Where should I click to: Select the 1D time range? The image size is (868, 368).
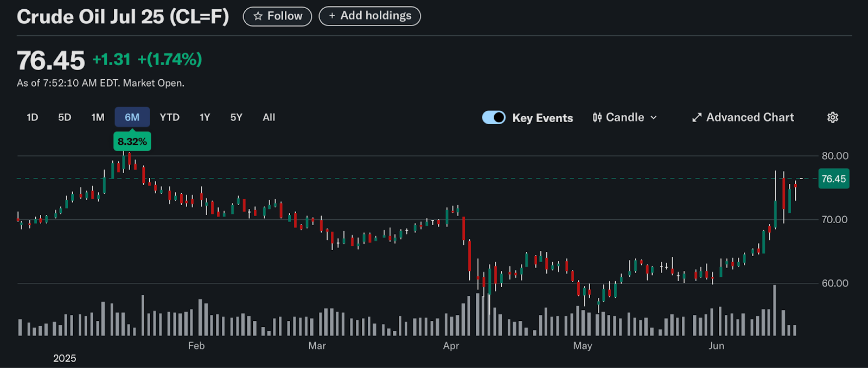[x=33, y=117]
